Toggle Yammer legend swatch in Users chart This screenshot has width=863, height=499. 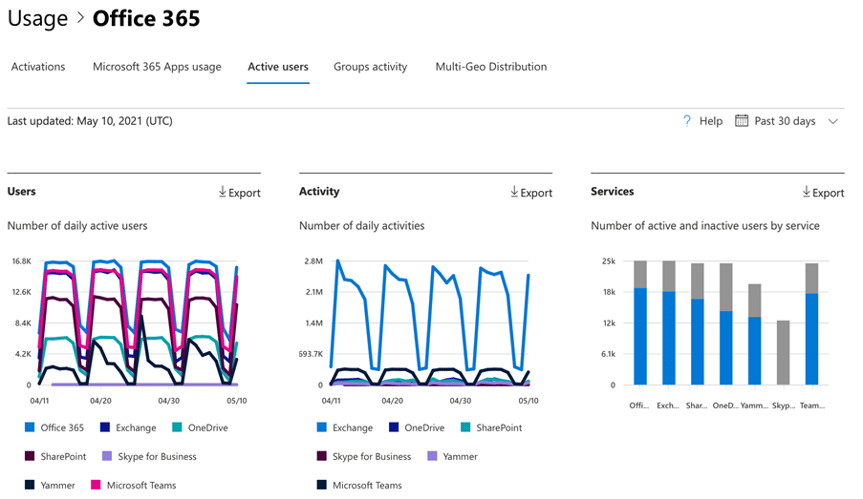tap(30, 485)
